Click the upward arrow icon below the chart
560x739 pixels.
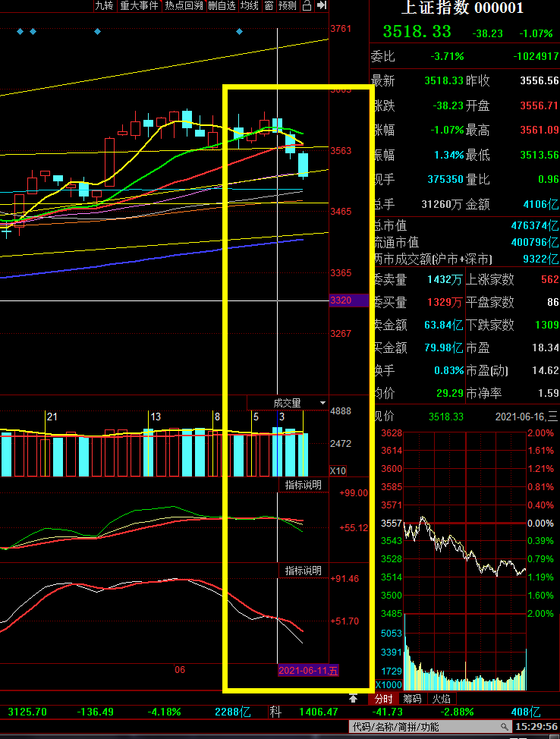pyautogui.click(x=354, y=698)
